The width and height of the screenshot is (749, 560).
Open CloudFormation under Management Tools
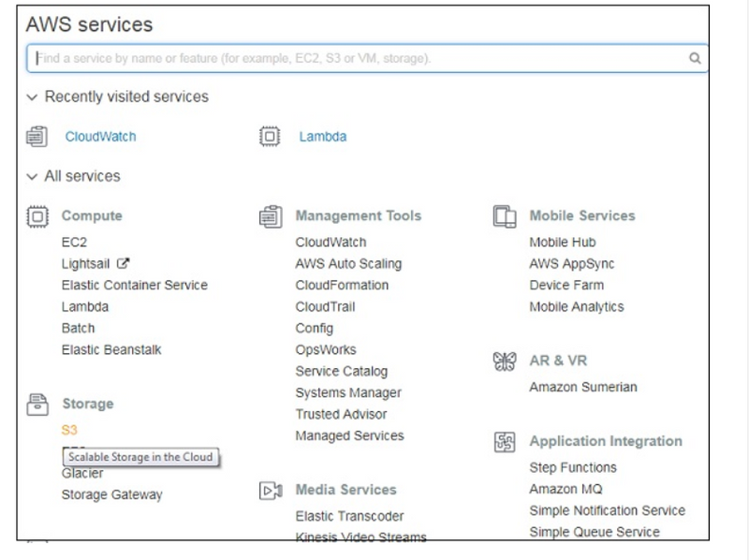(342, 286)
